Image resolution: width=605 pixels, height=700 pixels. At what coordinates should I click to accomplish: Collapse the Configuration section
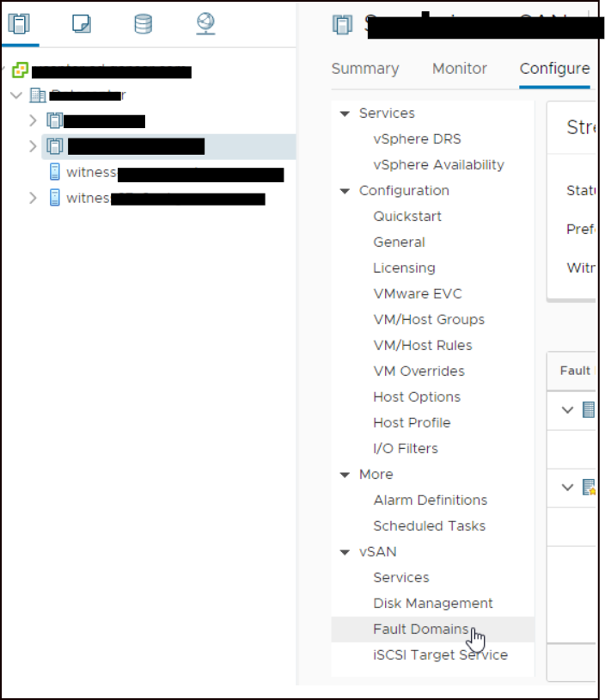345,191
